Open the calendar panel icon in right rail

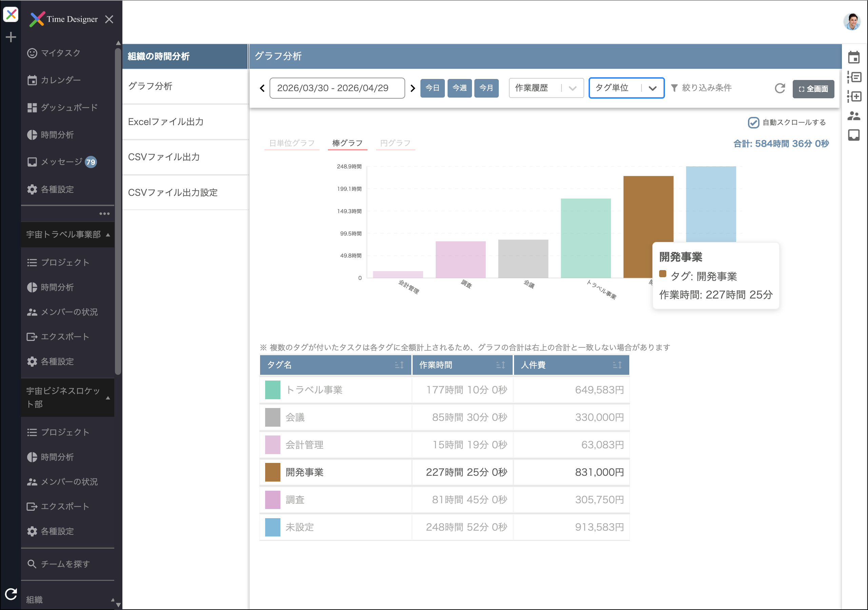click(854, 58)
